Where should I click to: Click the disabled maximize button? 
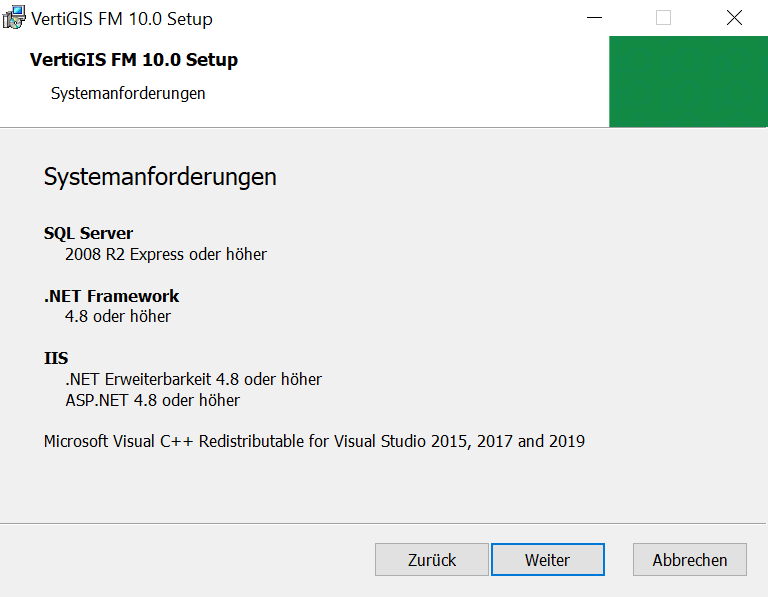663,18
